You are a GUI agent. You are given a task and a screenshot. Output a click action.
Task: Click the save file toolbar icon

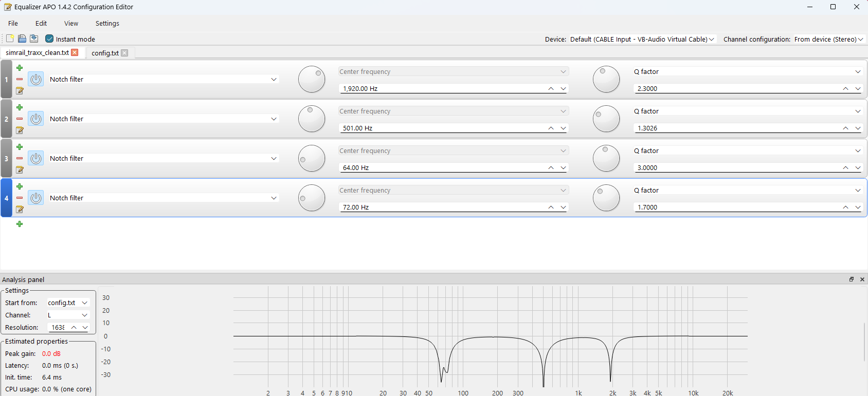22,39
